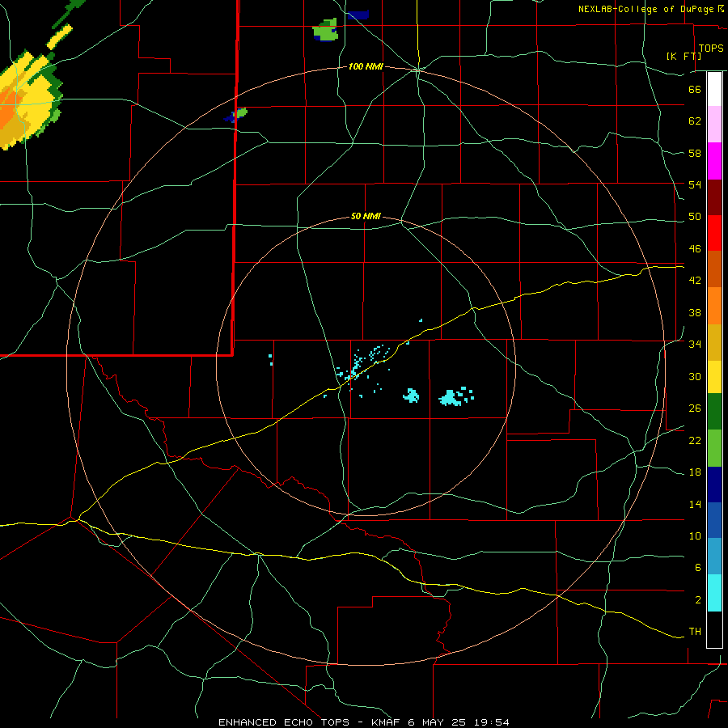Click the 50 NMI range ring label

click(366, 216)
